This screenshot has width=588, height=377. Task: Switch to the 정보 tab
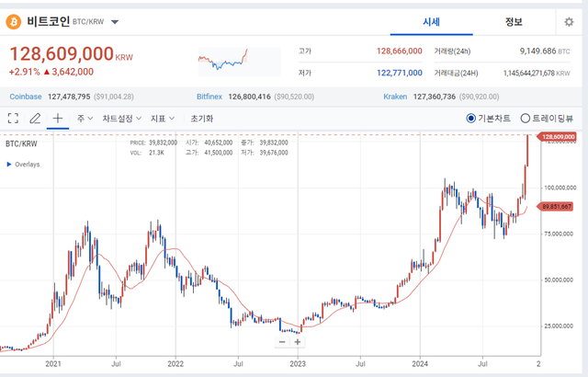tap(514, 22)
